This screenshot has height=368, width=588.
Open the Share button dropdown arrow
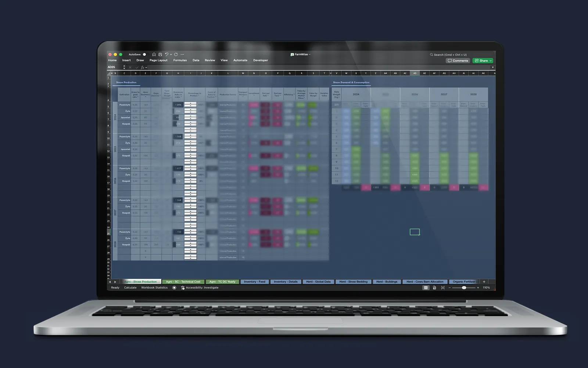491,61
